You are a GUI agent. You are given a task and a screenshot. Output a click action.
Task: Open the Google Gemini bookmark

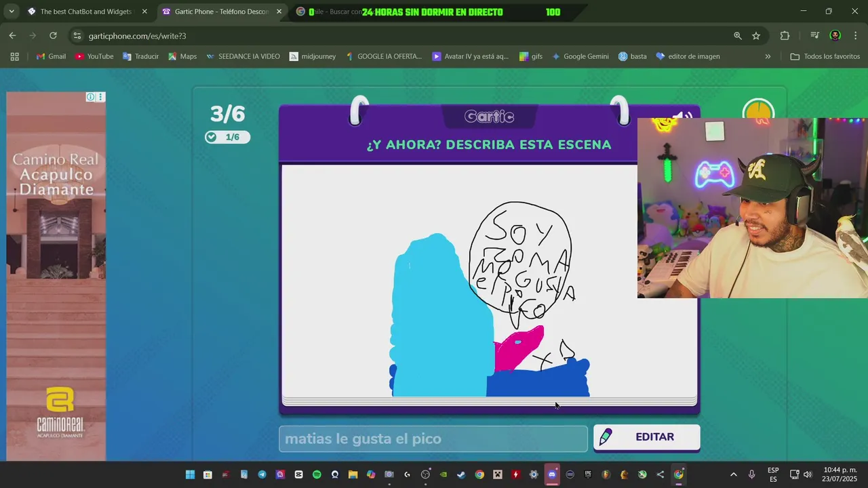tap(580, 56)
